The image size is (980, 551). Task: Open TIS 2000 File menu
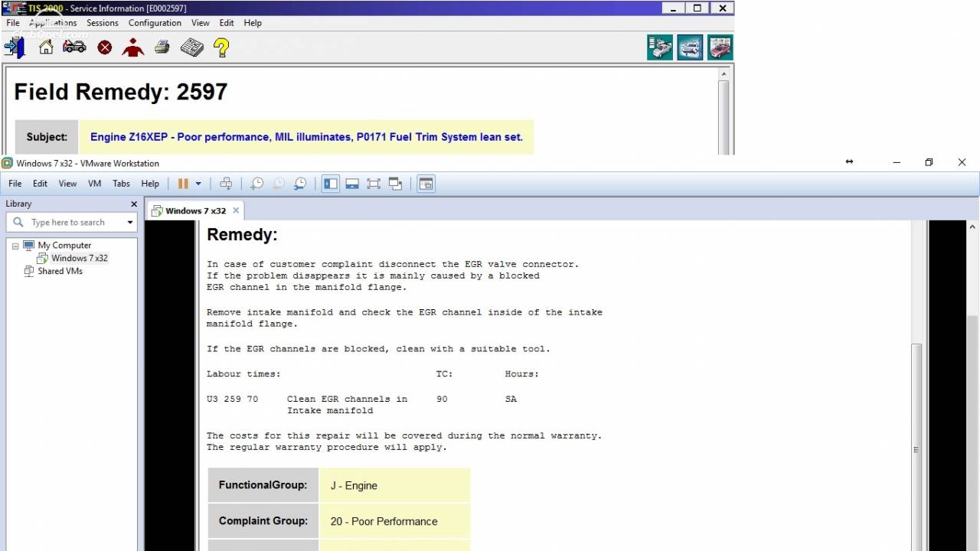[13, 23]
